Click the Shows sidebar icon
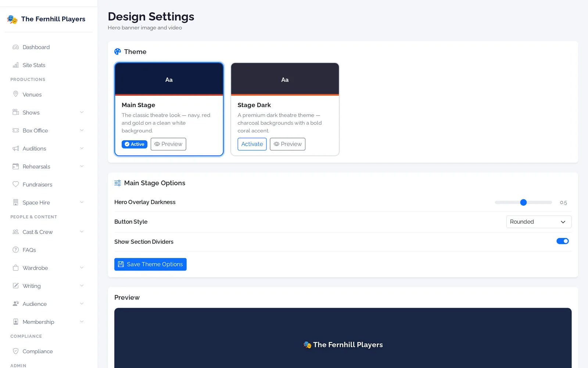The image size is (588, 368). 16,112
